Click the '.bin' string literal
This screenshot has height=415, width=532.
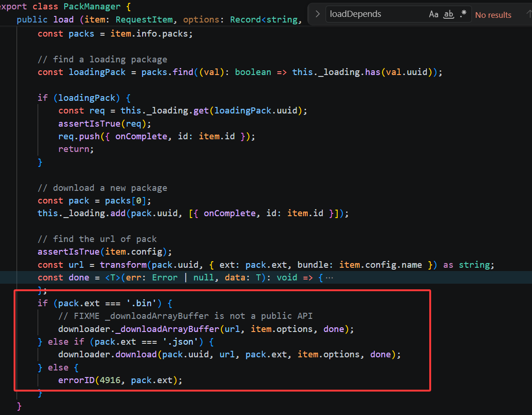(x=141, y=303)
